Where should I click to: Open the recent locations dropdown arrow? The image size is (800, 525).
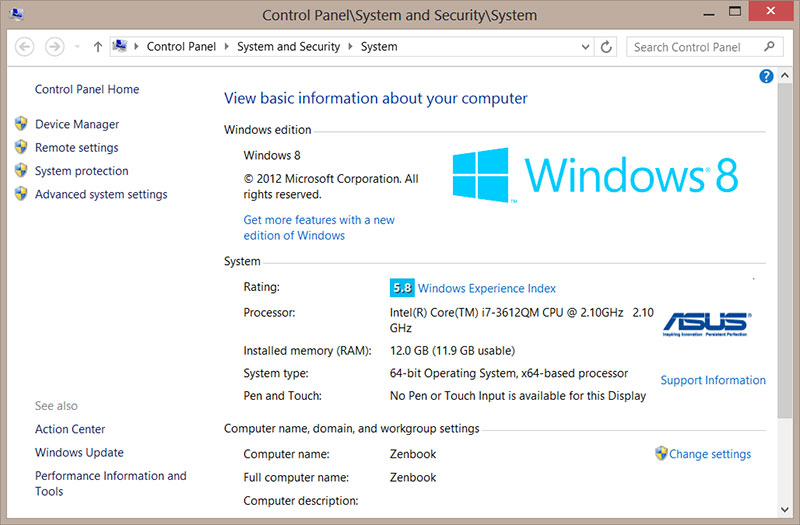[x=77, y=47]
